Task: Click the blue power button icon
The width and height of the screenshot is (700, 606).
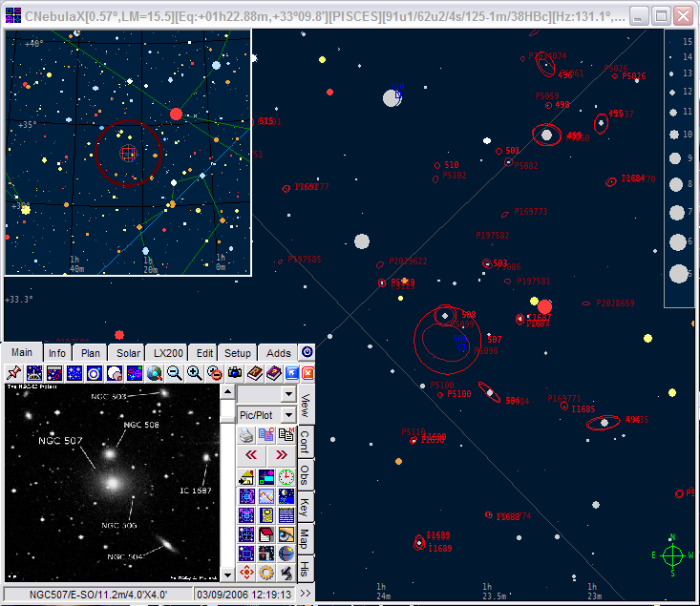Action: (308, 352)
